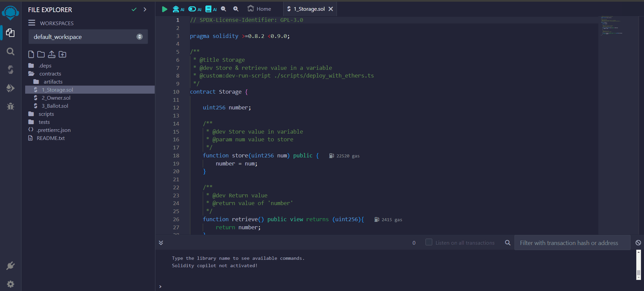This screenshot has height=291, width=644.
Task: Click the 'return number;' code line
Action: pyautogui.click(x=238, y=227)
